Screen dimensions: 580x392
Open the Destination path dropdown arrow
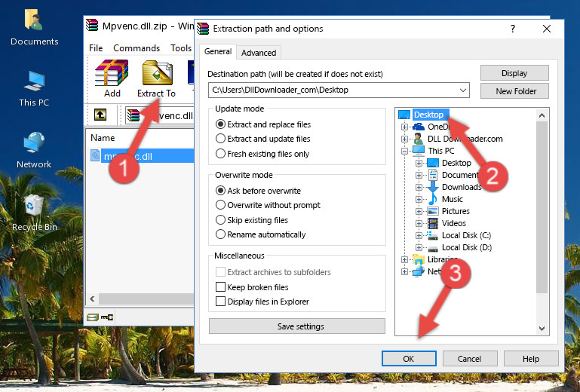463,90
